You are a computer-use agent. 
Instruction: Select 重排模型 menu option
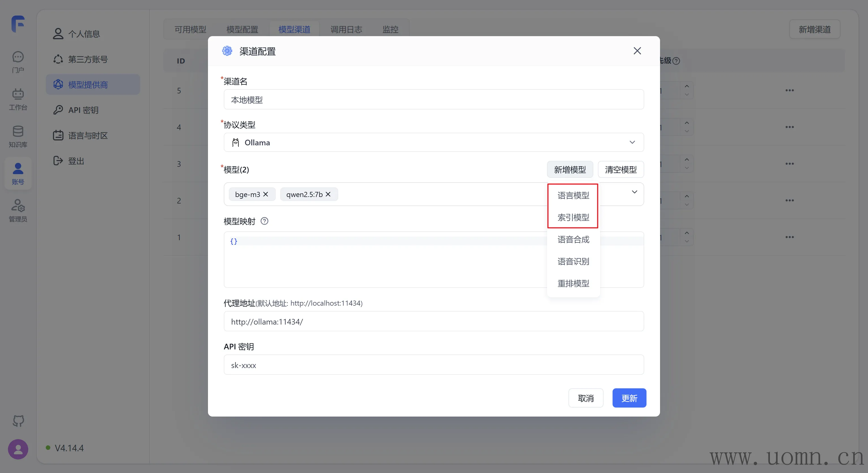tap(573, 283)
